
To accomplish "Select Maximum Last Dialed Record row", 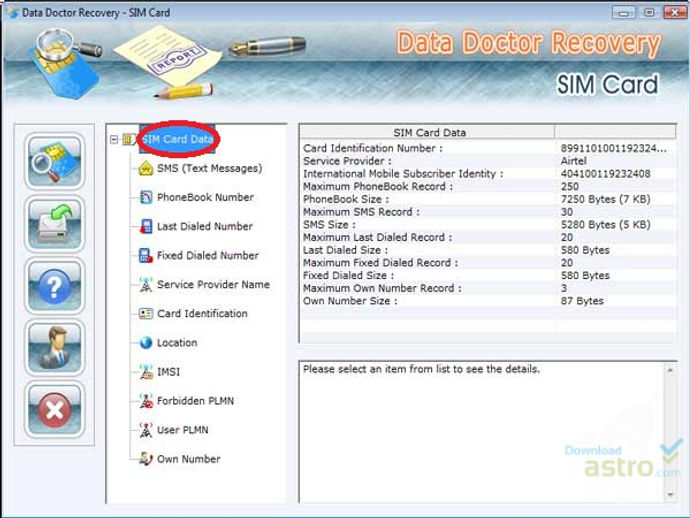I will [x=488, y=238].
